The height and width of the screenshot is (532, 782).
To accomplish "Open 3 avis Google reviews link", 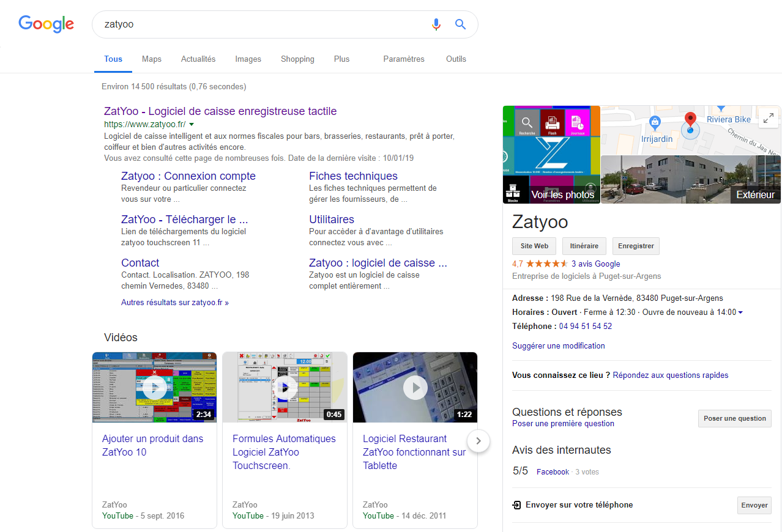I will [x=595, y=264].
